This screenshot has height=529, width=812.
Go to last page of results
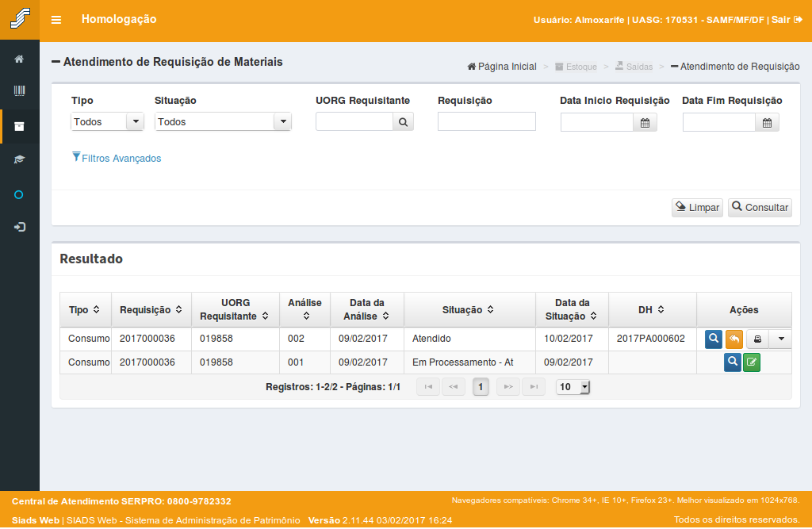point(534,387)
